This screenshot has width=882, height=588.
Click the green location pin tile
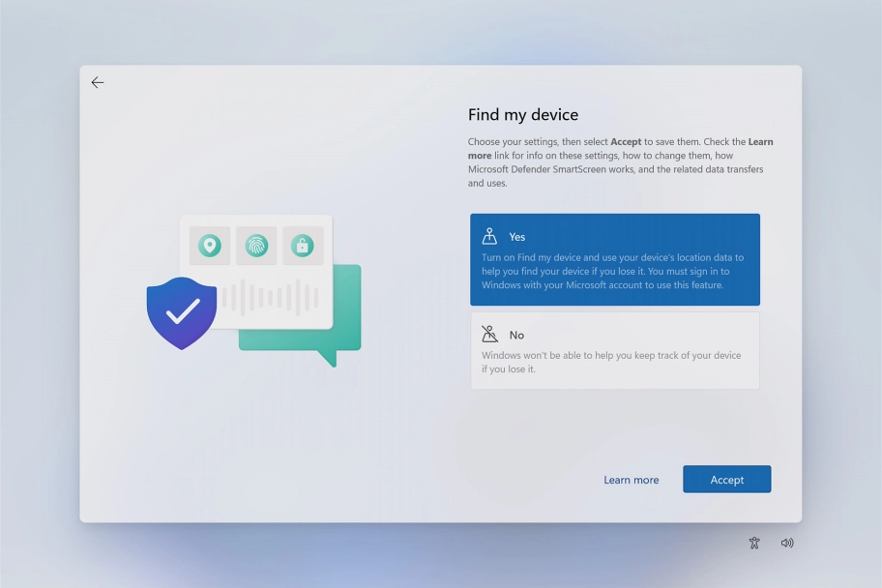tap(210, 246)
